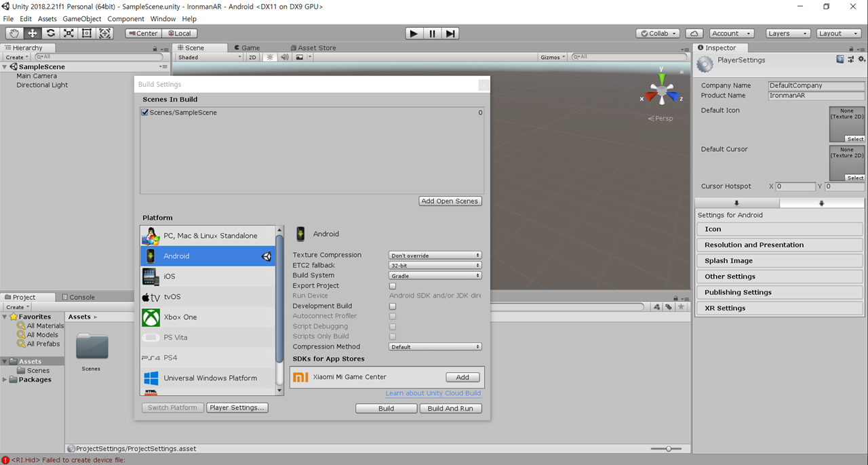The width and height of the screenshot is (868, 465).
Task: Open the GameObject menu
Action: [82, 19]
